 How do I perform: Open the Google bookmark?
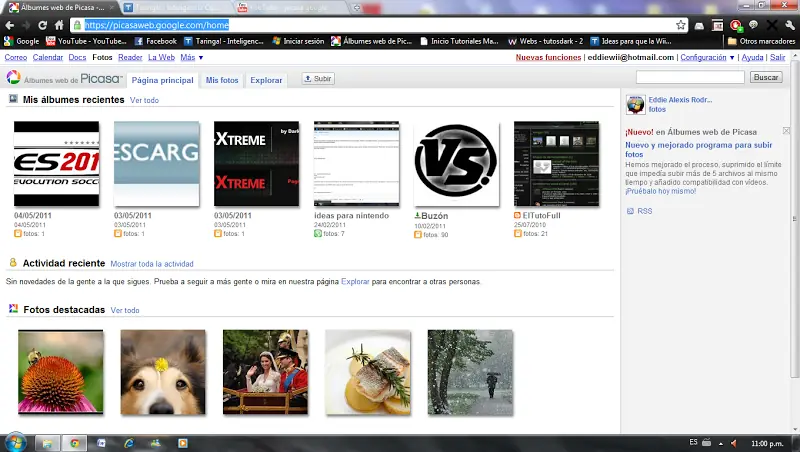(x=21, y=41)
